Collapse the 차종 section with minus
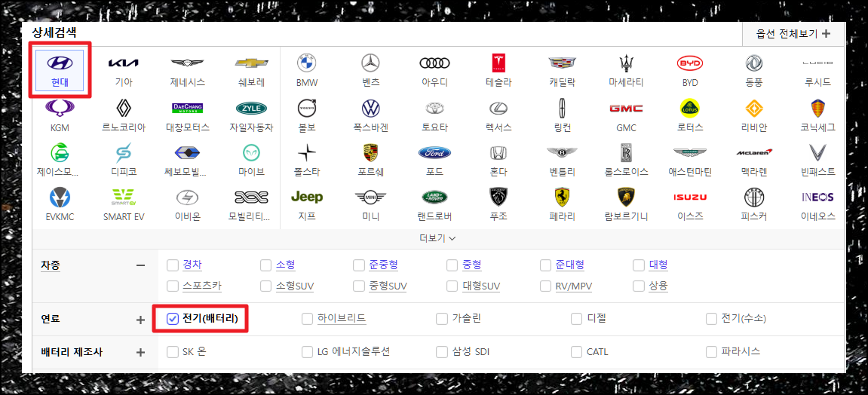The width and height of the screenshot is (868, 395). click(140, 265)
